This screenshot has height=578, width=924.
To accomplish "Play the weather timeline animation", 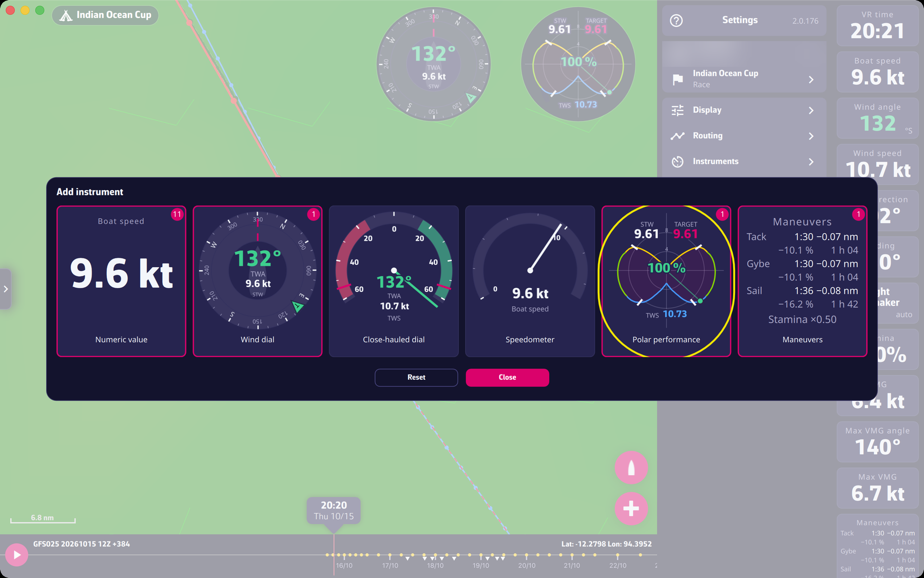I will click(x=17, y=555).
